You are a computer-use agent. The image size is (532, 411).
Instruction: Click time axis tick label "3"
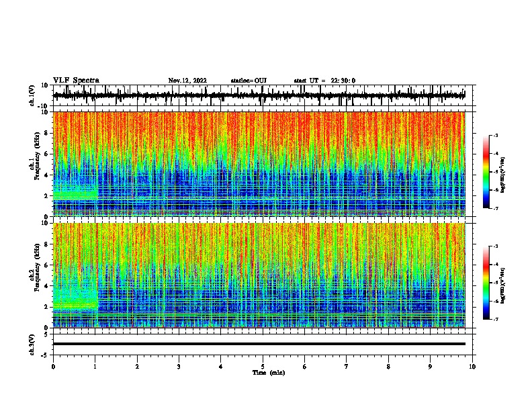point(179,367)
